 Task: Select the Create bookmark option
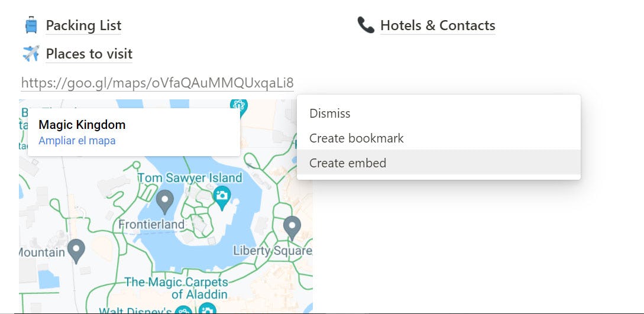(357, 138)
